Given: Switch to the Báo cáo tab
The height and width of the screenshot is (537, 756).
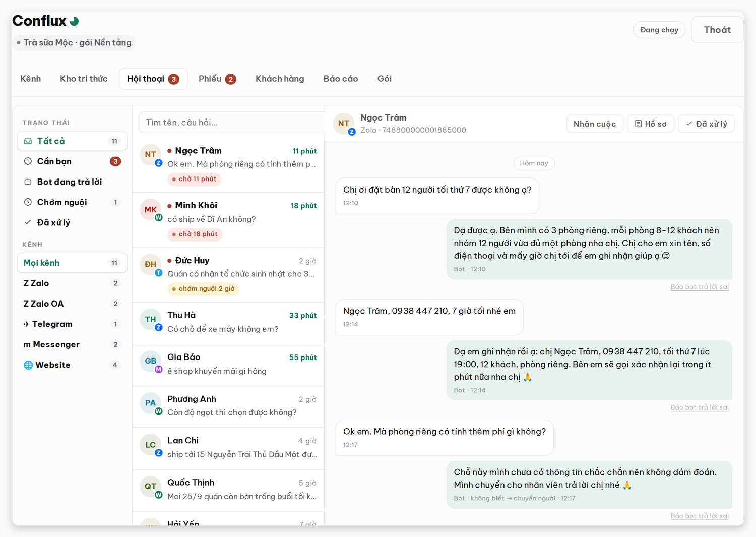Looking at the screenshot, I should point(341,79).
